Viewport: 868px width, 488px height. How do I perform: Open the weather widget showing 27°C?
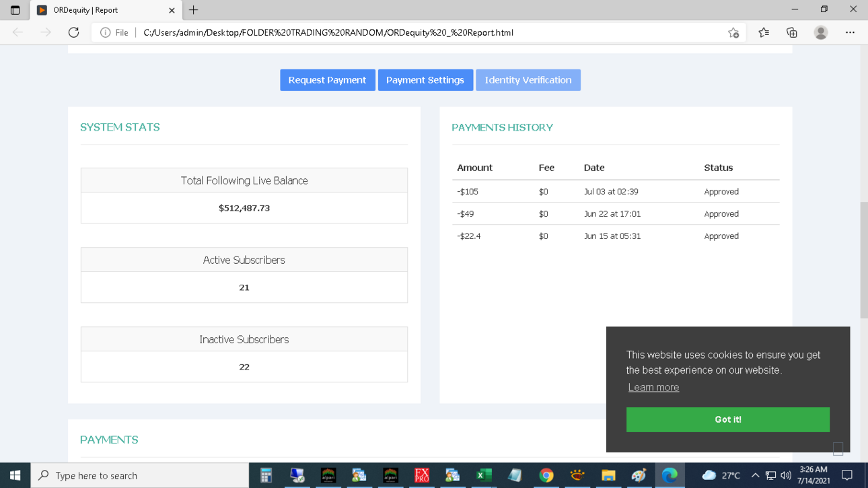tap(721, 475)
